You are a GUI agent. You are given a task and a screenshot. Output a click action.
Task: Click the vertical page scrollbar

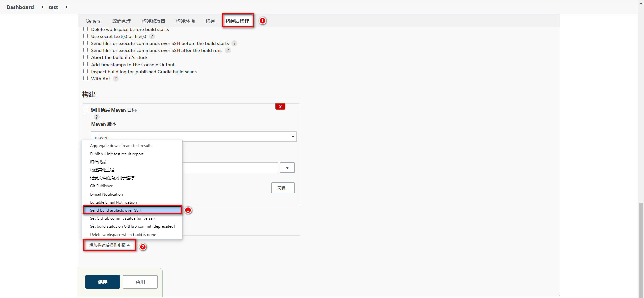point(641,249)
